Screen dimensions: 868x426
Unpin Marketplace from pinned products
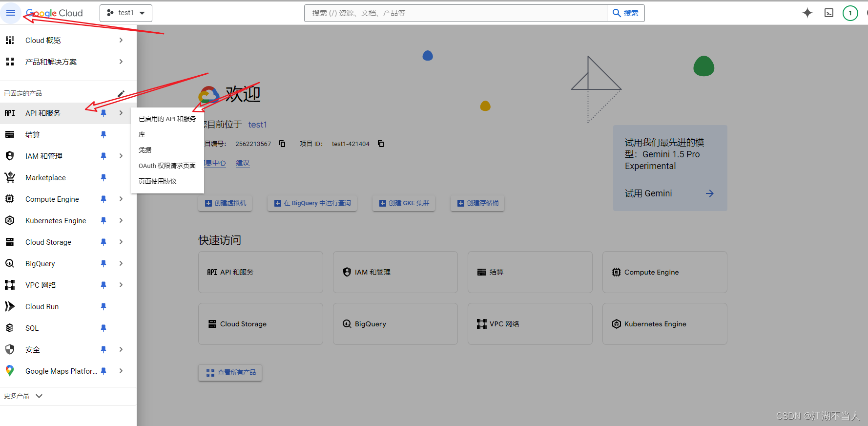(x=103, y=177)
